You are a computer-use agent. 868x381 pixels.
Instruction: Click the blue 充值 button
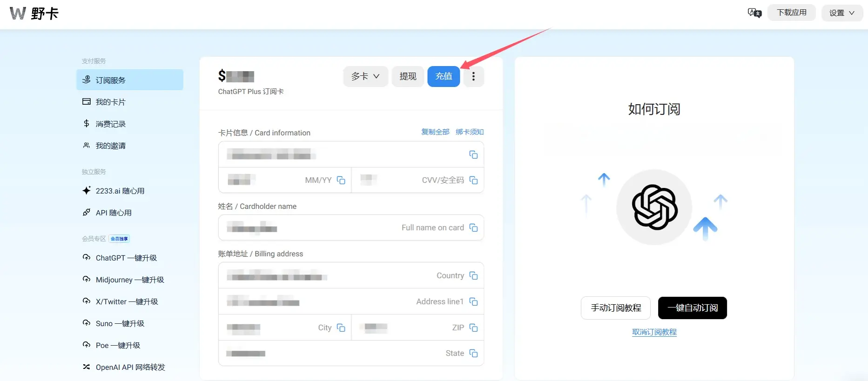(x=444, y=76)
